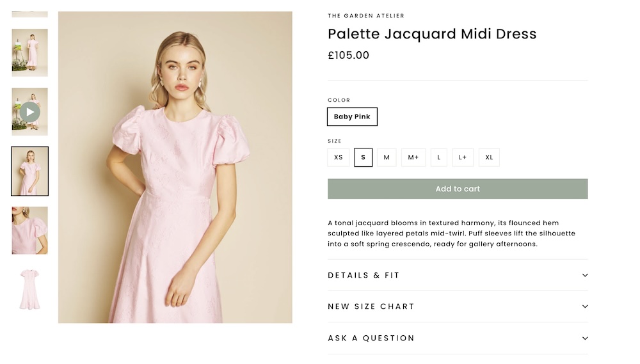Click Add to cart button

click(457, 189)
